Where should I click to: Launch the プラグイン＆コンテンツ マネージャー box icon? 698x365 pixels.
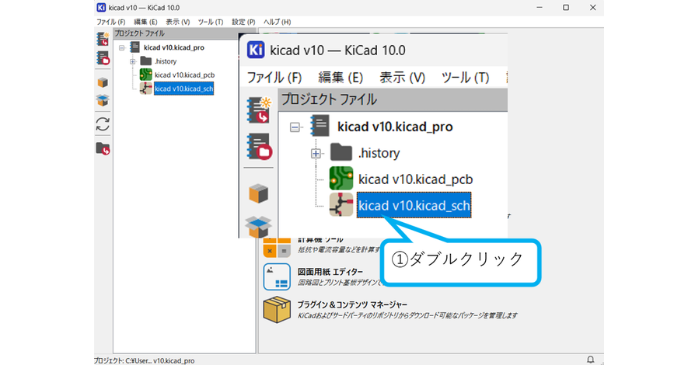[x=277, y=309]
